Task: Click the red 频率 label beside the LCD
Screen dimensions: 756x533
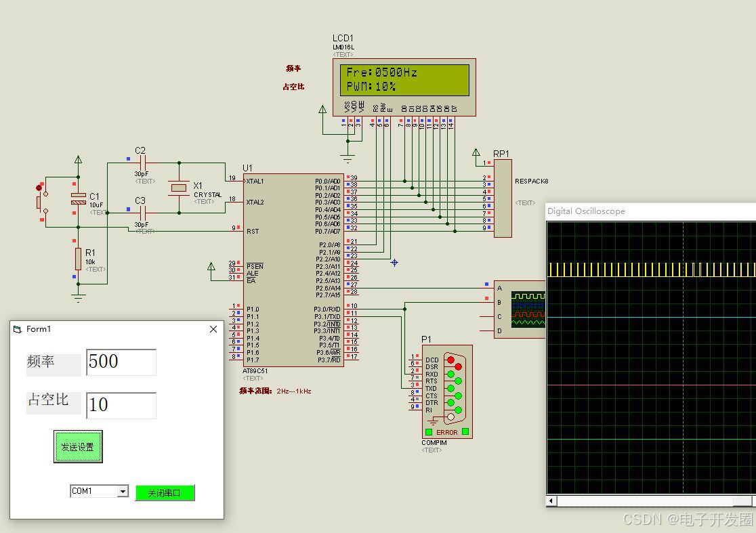Action: click(x=293, y=68)
